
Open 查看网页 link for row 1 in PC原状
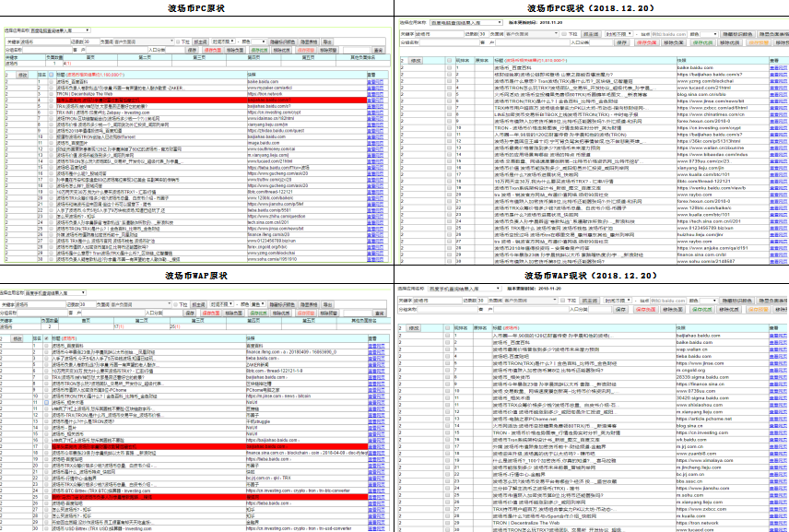click(x=375, y=81)
